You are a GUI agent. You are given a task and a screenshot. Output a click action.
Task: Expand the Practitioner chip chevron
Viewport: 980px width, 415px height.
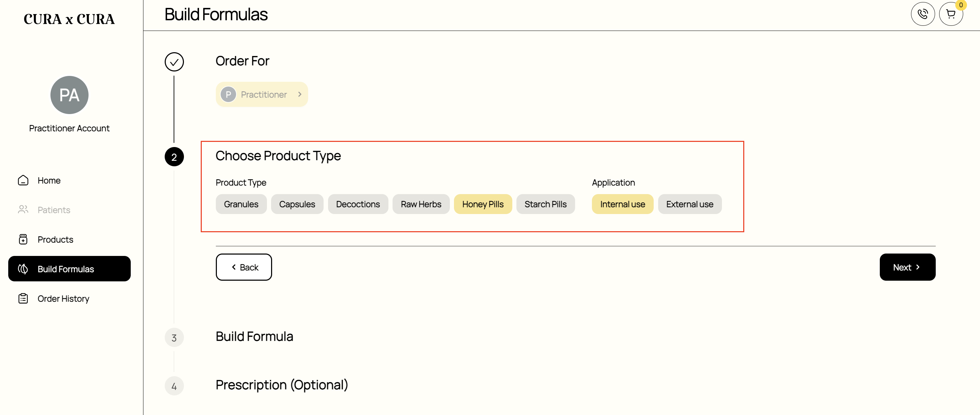pyautogui.click(x=300, y=94)
